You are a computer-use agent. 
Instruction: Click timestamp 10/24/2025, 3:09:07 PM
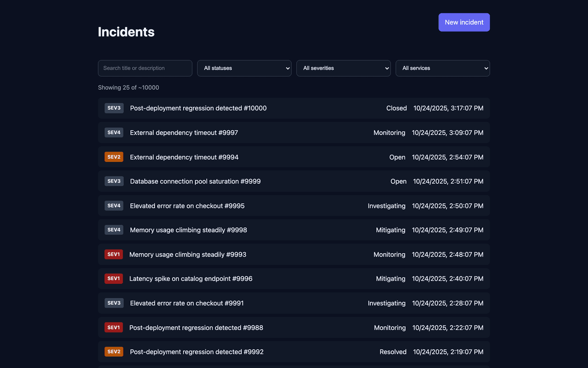pyautogui.click(x=448, y=132)
